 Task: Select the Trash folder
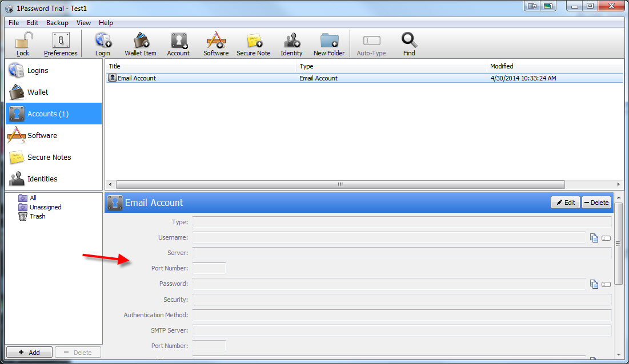[x=37, y=217]
